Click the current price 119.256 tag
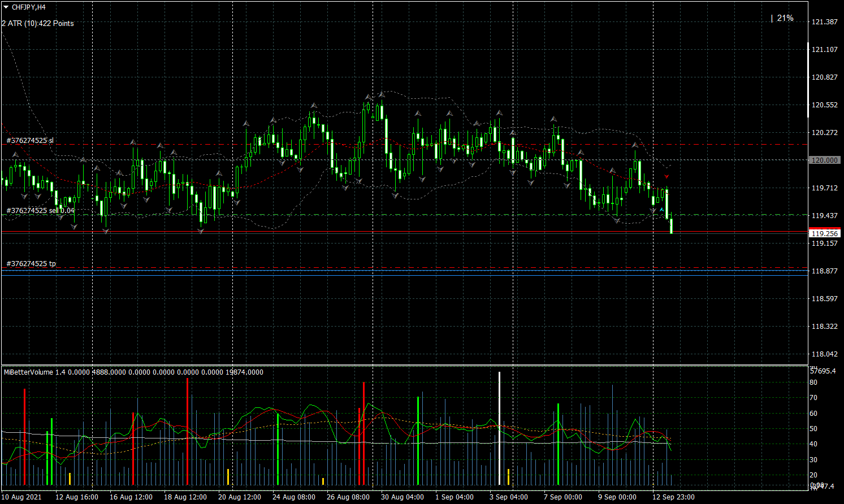The width and height of the screenshot is (844, 504). (x=825, y=233)
